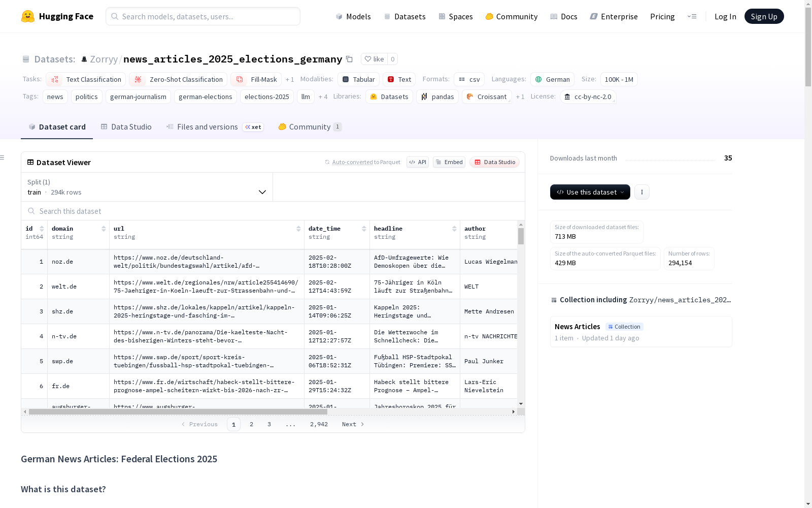Open the Files and versions tab
812x508 pixels.
(215, 127)
